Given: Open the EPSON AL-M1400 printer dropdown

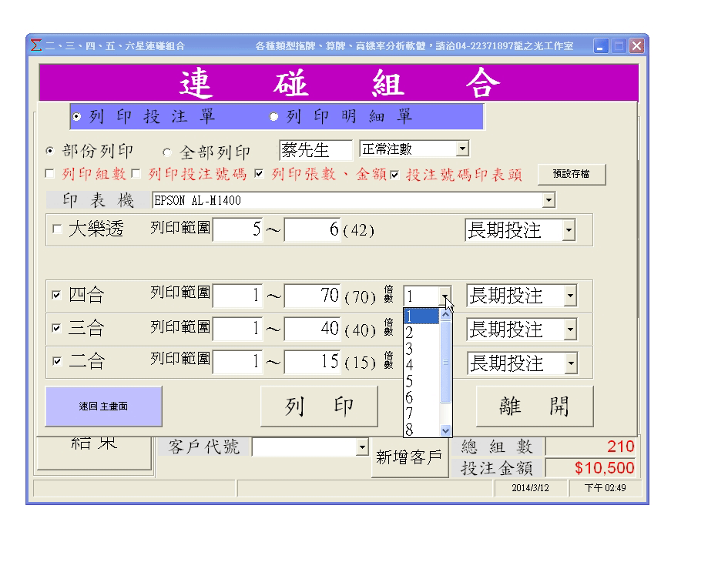Looking at the screenshot, I should pos(549,200).
